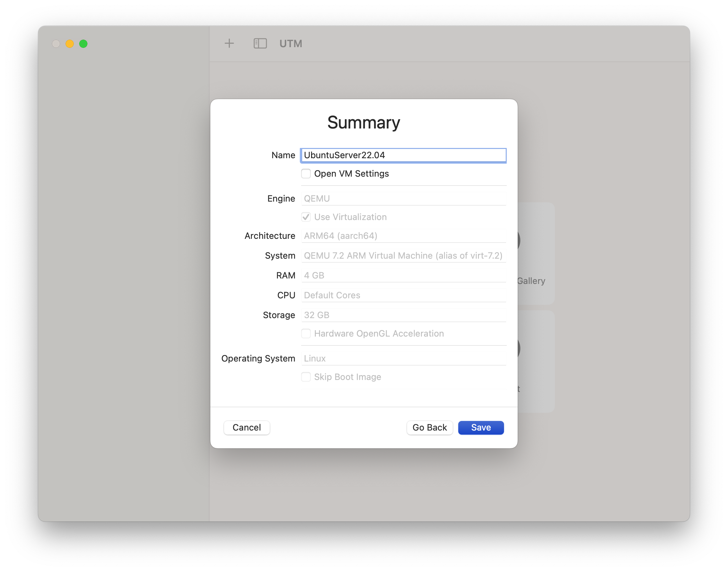Click the yellow minimize window button

pyautogui.click(x=70, y=44)
